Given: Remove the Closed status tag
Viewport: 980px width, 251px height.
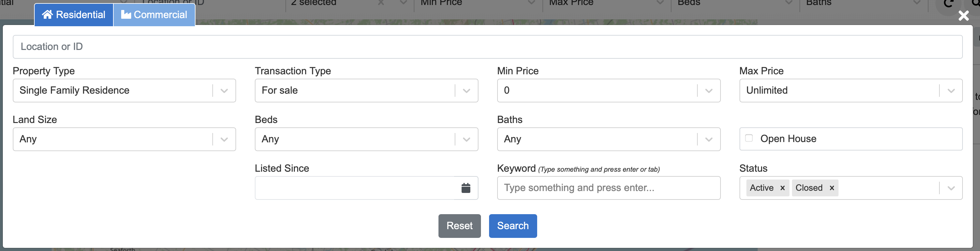Looking at the screenshot, I should point(832,188).
